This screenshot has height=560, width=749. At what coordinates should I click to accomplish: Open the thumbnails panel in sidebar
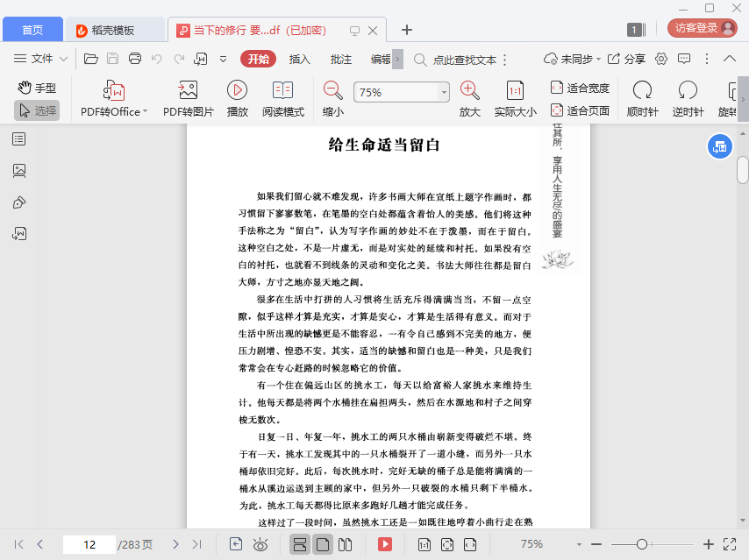point(19,170)
